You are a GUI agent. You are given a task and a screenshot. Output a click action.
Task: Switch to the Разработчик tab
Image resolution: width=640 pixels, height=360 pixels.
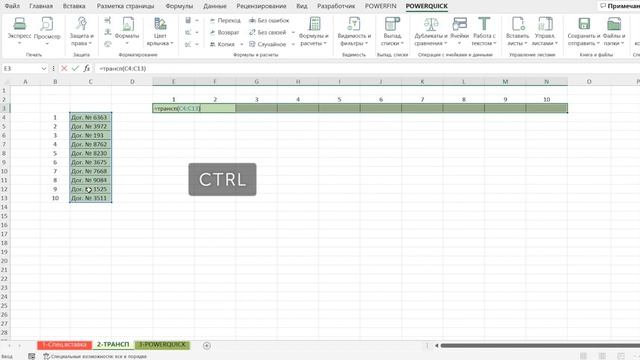(336, 6)
